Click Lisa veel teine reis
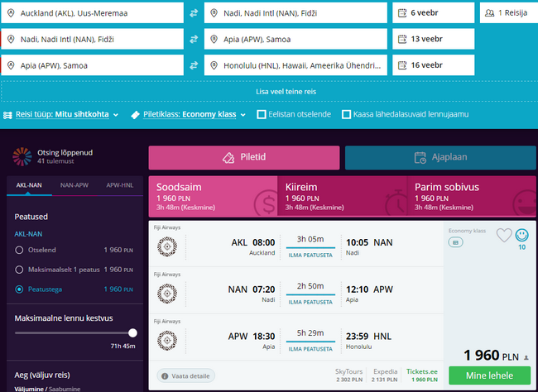The width and height of the screenshot is (538, 392). [286, 92]
